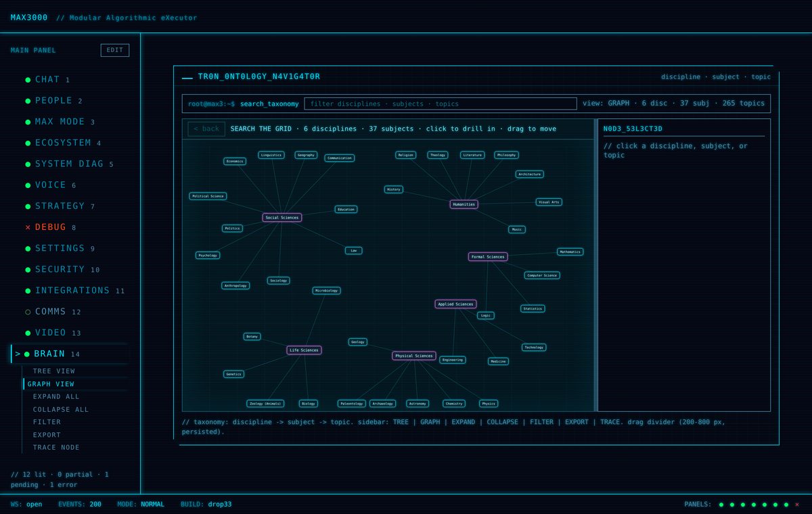Click the Physical Sciences discipline node
The image size is (812, 514).
(x=414, y=356)
